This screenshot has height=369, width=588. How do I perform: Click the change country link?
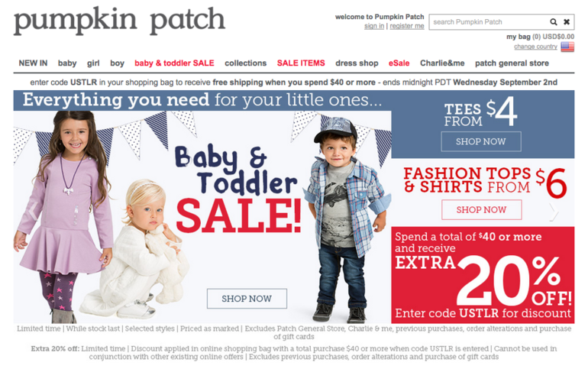tap(535, 47)
